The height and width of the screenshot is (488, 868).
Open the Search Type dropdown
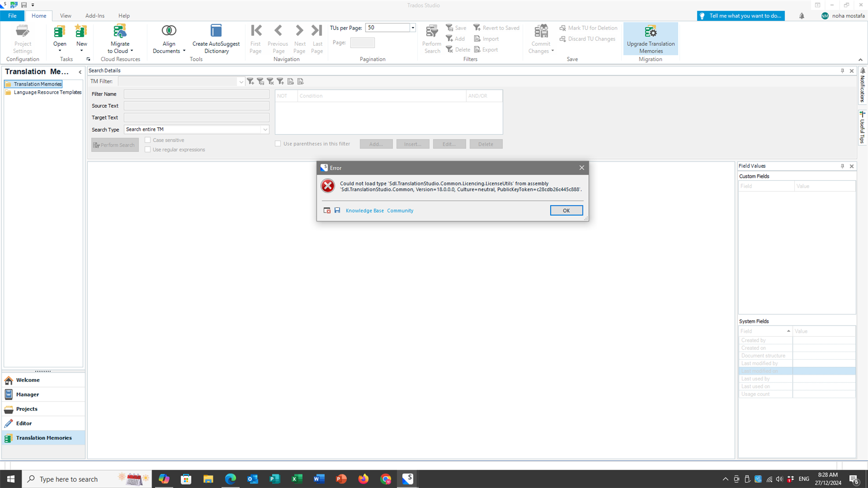click(x=265, y=129)
